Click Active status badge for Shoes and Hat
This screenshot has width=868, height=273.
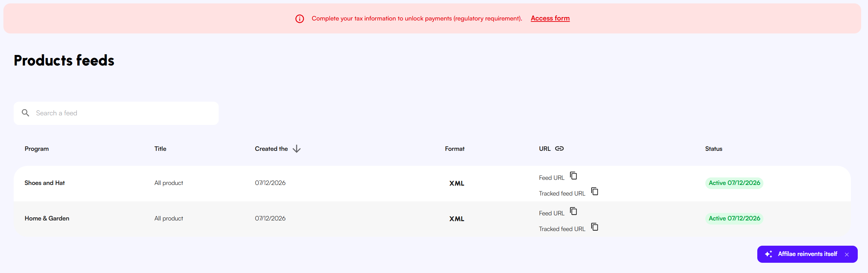(x=734, y=183)
